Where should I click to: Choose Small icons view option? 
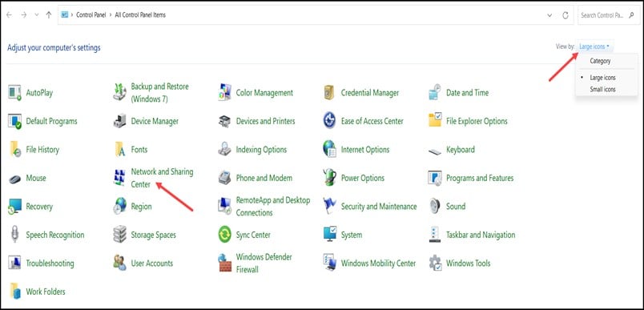(x=602, y=89)
